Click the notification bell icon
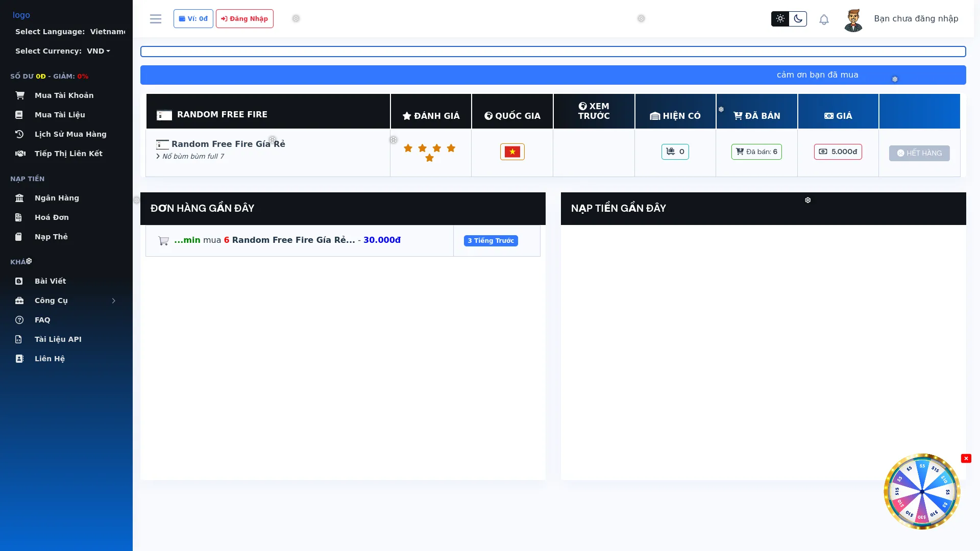The height and width of the screenshot is (551, 980). click(x=824, y=19)
